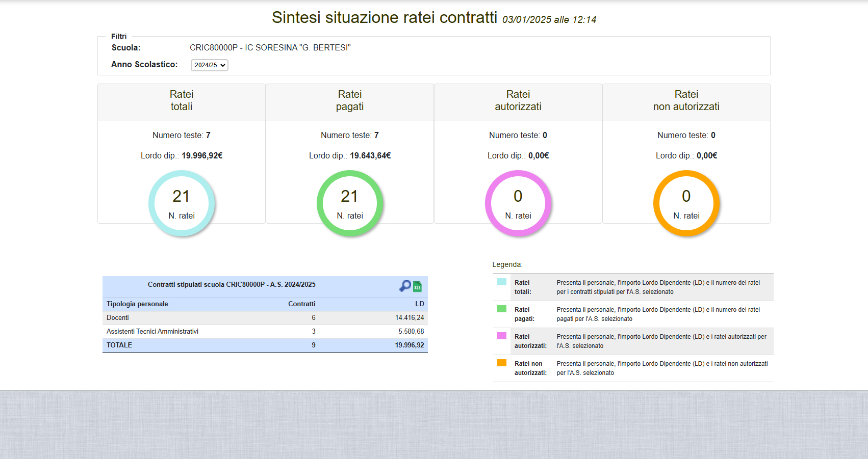The width and height of the screenshot is (868, 459).
Task: Click the Contratti column header
Action: (301, 304)
